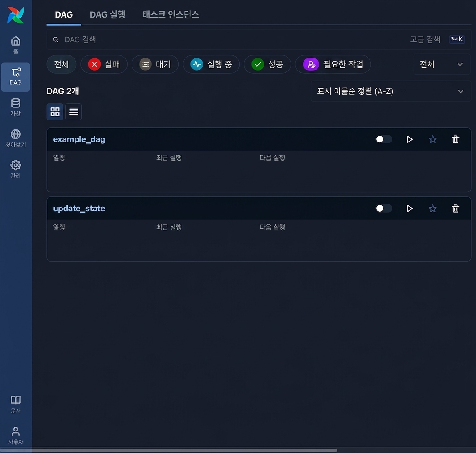The image size is (476, 453).
Task: Open the 관리 admin settings
Action: point(15,169)
